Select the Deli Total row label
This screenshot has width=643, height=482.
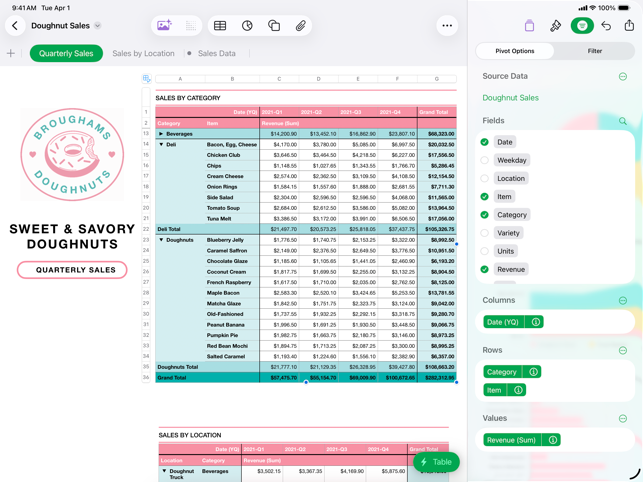pyautogui.click(x=169, y=229)
